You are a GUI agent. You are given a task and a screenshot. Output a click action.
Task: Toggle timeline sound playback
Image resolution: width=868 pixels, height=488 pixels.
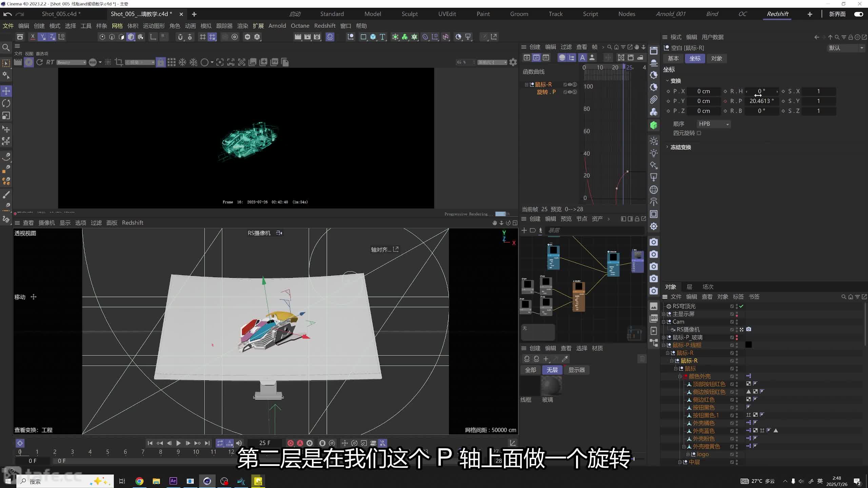click(239, 443)
